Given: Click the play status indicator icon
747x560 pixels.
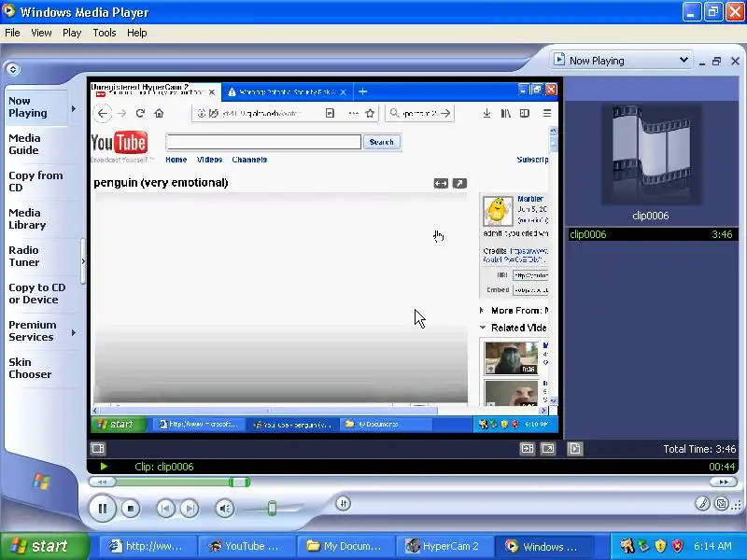Looking at the screenshot, I should coord(104,467).
